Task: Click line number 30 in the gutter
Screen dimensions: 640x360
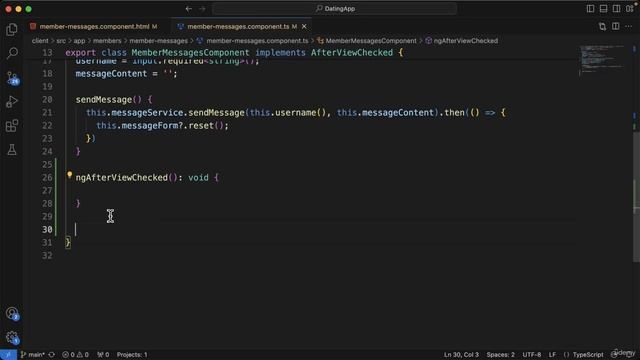Action: (47, 229)
